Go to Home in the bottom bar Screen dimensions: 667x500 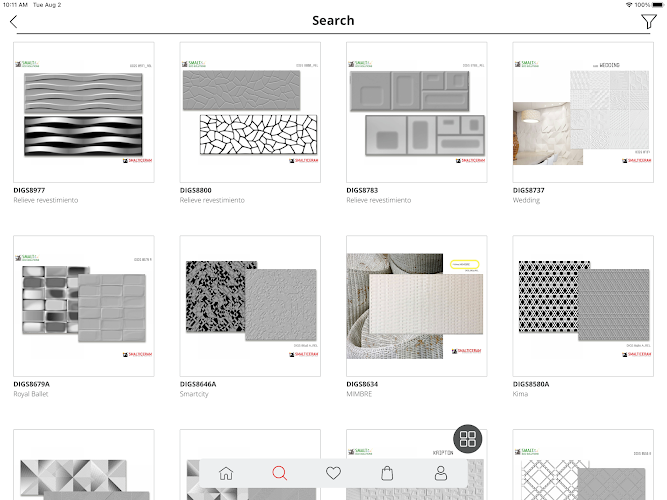click(x=226, y=473)
